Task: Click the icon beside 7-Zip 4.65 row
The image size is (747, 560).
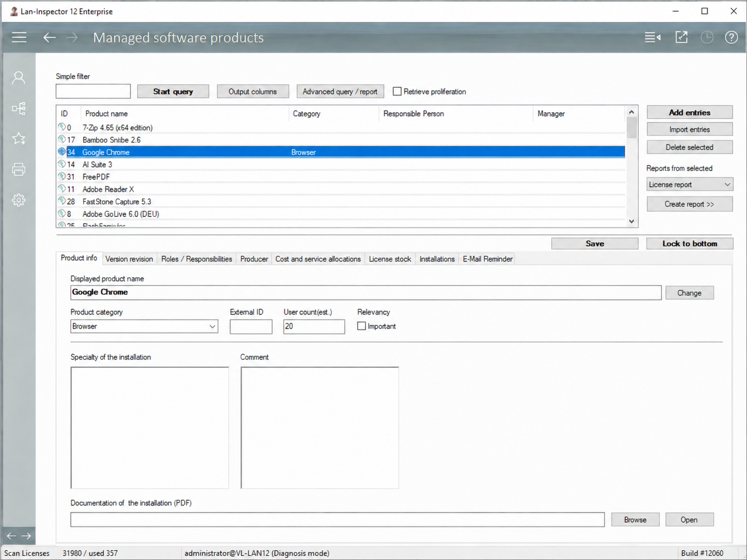Action: coord(62,127)
